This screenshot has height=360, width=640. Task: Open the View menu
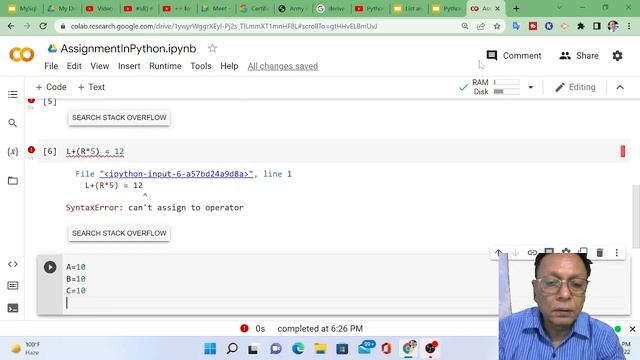pos(100,66)
